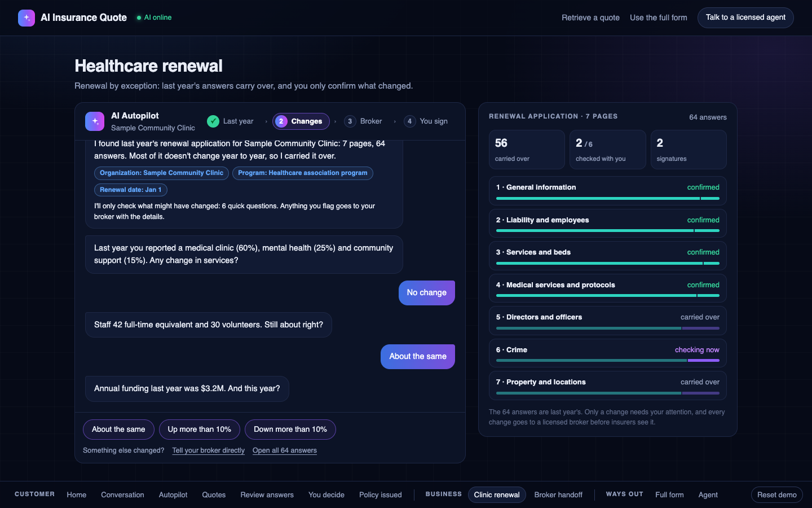
Task: Switch to Autopilot in the bottom nav
Action: coord(173,495)
